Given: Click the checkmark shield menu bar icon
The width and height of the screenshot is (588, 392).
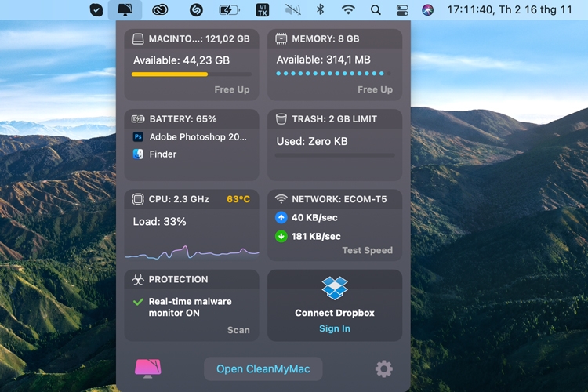Looking at the screenshot, I should [96, 9].
